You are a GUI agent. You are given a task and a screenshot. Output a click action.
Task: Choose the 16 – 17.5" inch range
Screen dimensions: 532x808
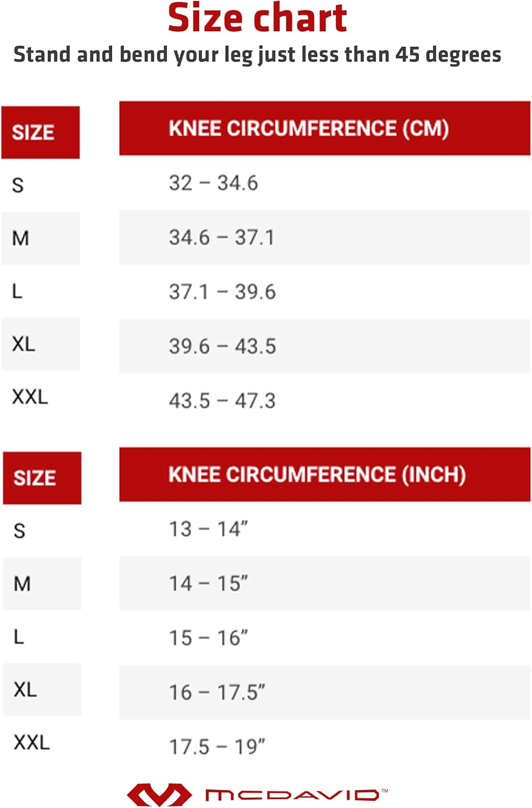pyautogui.click(x=217, y=692)
